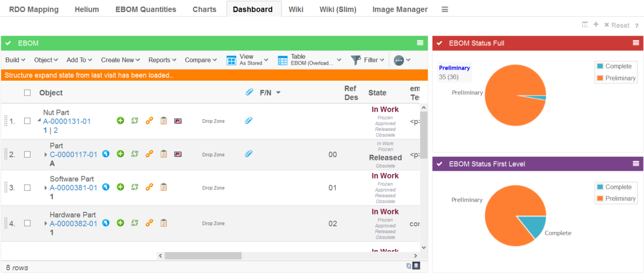
Task: Click green replace arrows icon in Part C-0000117-01 row
Action: tap(135, 154)
